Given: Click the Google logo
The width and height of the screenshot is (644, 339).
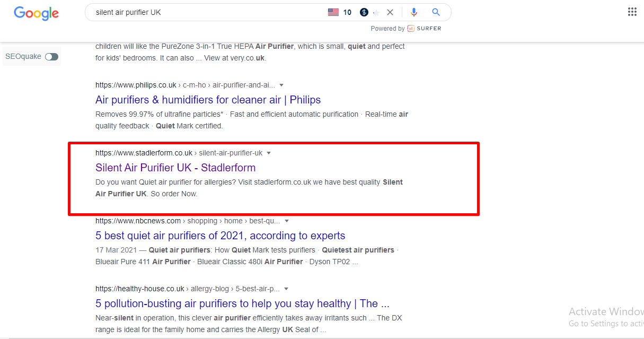Looking at the screenshot, I should 36,13.
